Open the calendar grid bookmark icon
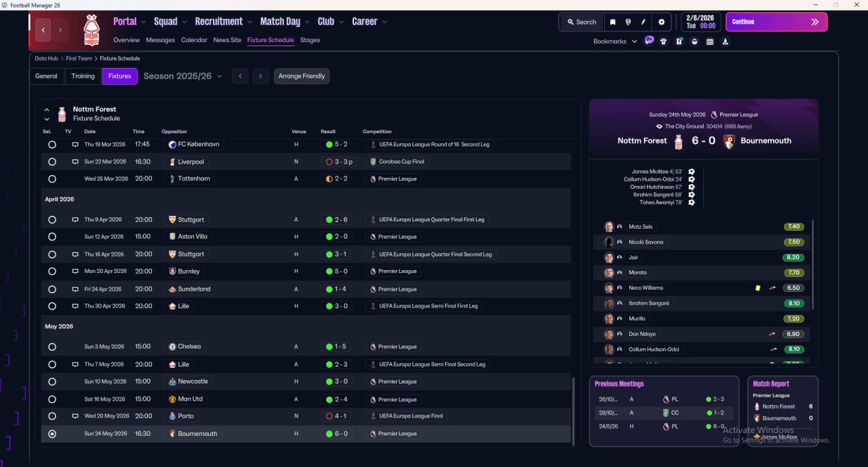This screenshot has width=868, height=467. tap(710, 41)
